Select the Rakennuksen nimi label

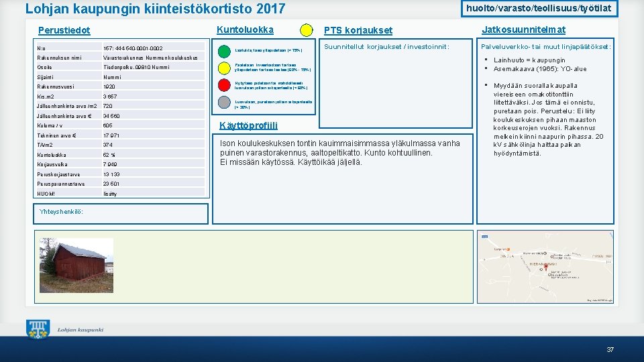(x=59, y=58)
